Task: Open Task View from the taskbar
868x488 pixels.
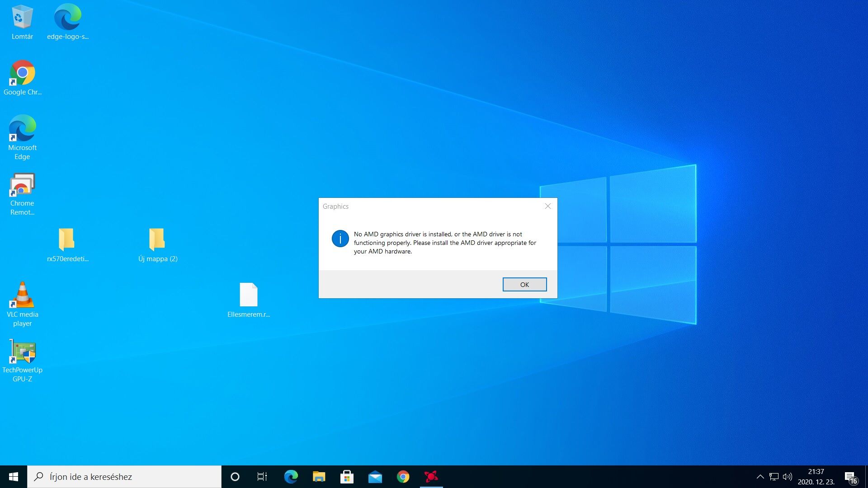Action: [262, 477]
